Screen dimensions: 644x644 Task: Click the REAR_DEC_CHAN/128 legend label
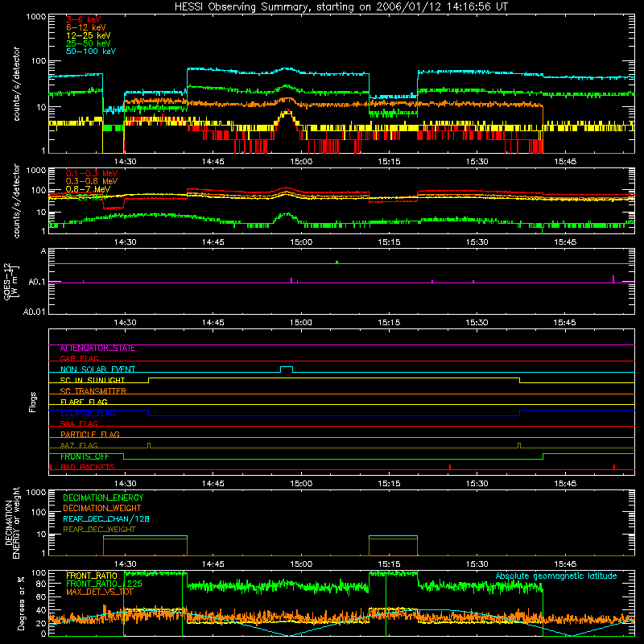105,519
